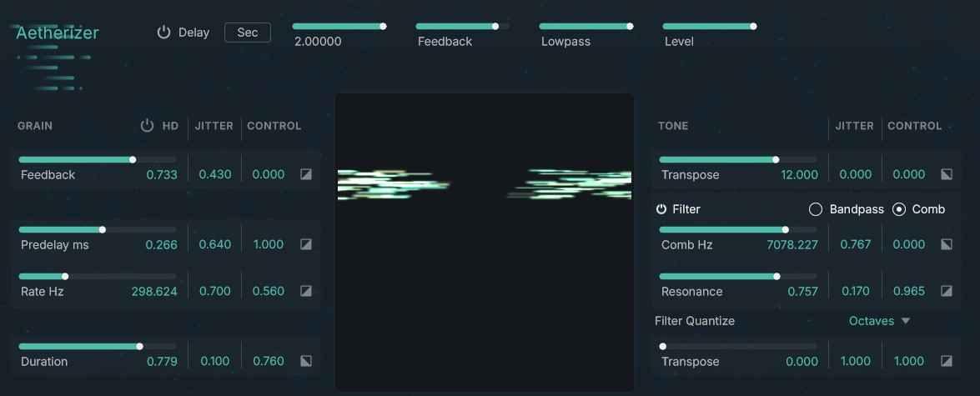Click the Predelay ms control curve icon
The height and width of the screenshot is (396, 980).
tap(305, 244)
